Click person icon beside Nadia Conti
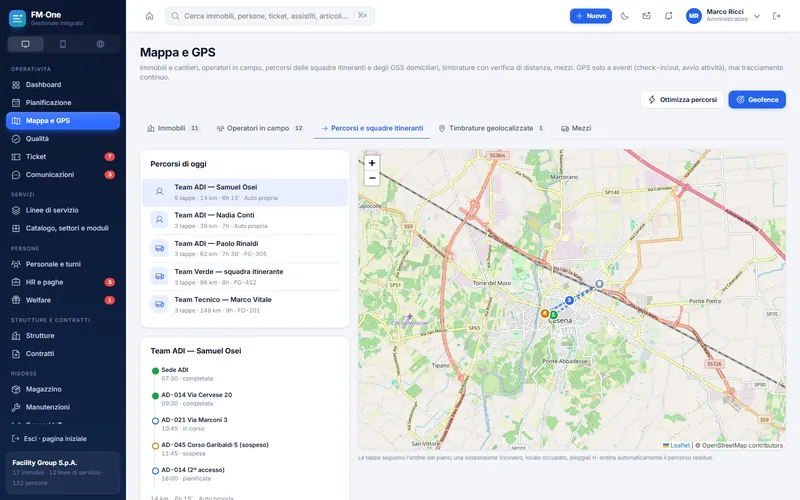 pos(159,220)
